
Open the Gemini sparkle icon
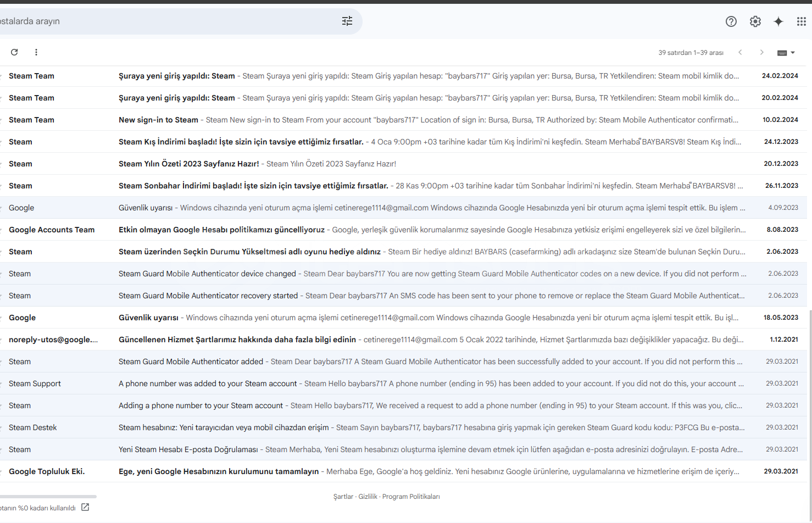778,21
